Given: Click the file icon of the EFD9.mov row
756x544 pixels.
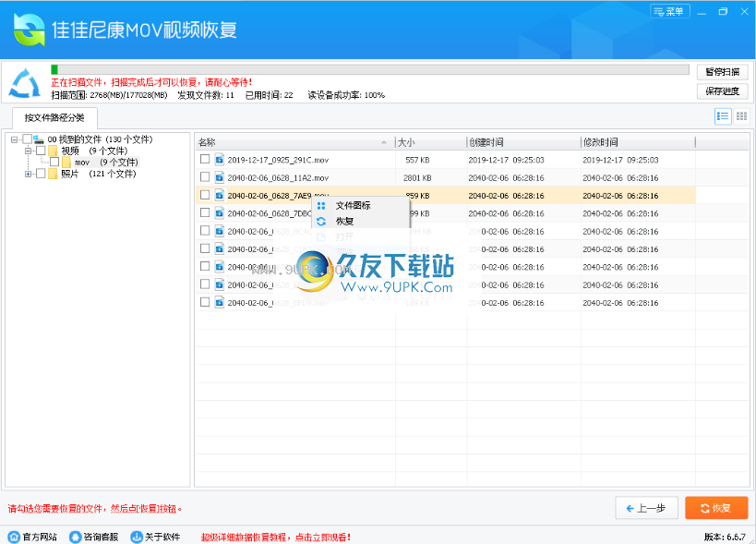Looking at the screenshot, I should pyautogui.click(x=220, y=302).
